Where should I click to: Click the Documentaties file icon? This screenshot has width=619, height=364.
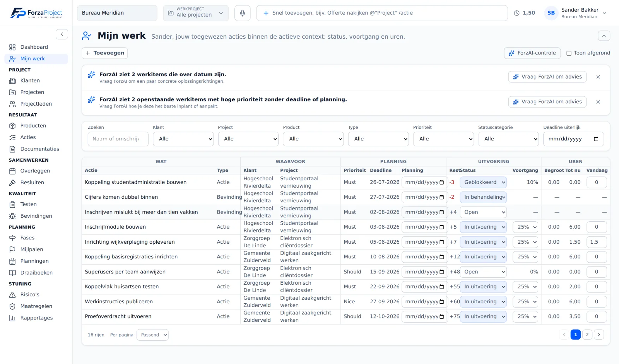click(12, 149)
